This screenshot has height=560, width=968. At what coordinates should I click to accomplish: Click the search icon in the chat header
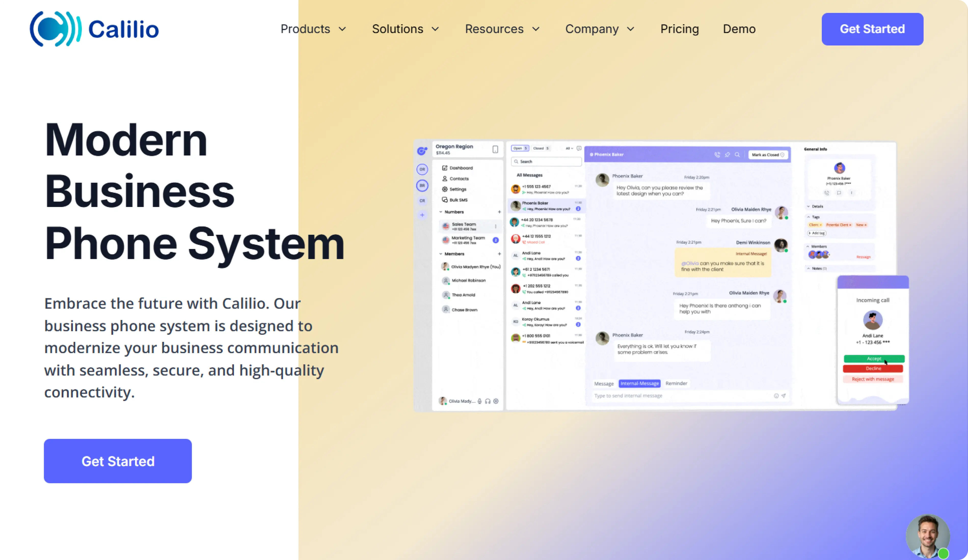737,155
